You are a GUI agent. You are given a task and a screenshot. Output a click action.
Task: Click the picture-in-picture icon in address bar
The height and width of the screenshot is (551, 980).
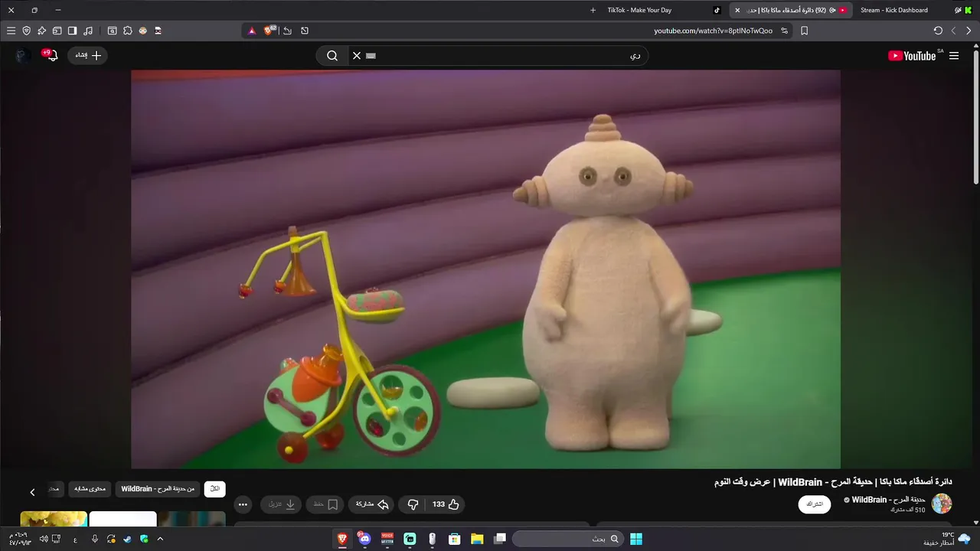click(305, 31)
